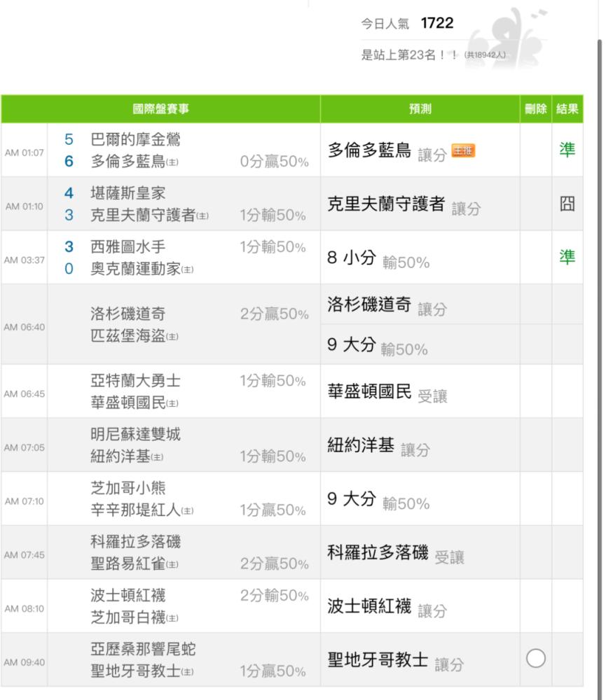Click score 0 beside 奧克蘭運動家
606x700 pixels.
pyautogui.click(x=69, y=269)
